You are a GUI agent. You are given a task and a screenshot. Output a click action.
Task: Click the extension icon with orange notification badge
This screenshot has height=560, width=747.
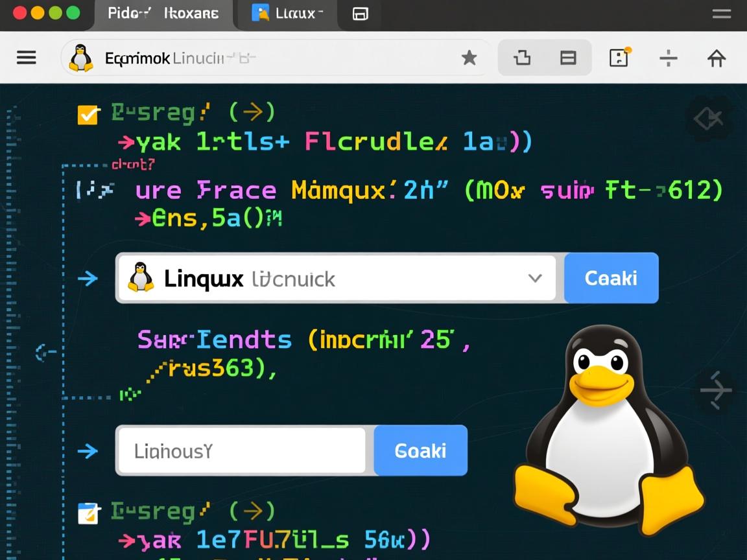(x=619, y=58)
